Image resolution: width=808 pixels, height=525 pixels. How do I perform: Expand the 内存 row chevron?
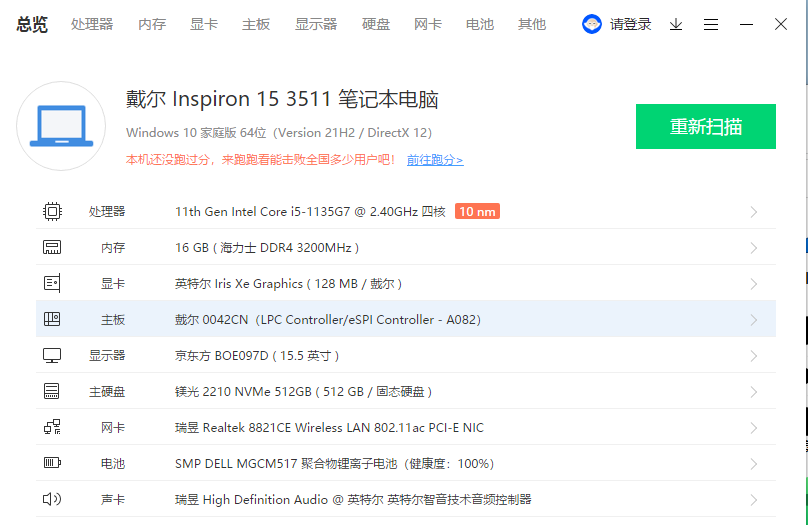tap(754, 248)
